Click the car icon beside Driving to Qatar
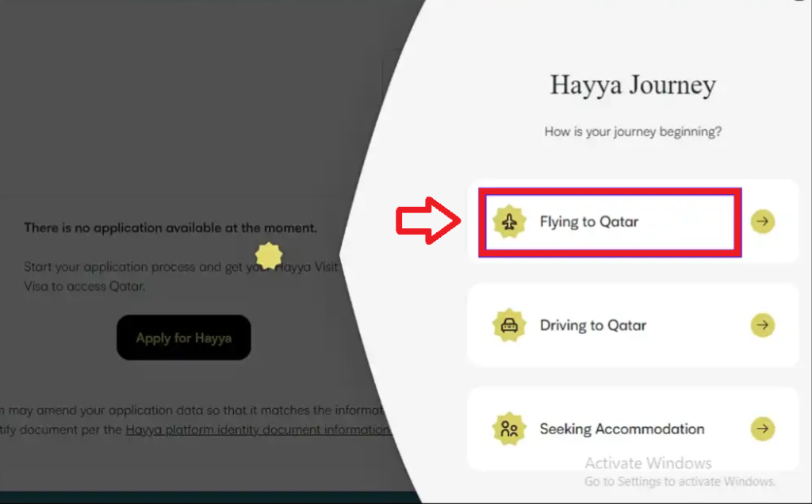Screen dimensions: 812x504 [x=509, y=325]
